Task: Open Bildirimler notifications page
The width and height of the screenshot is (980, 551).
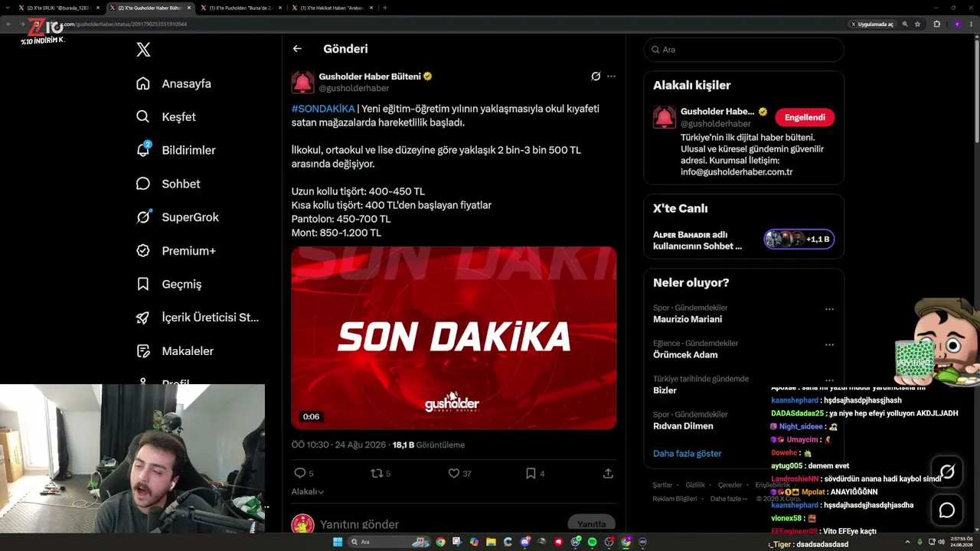Action: pos(175,150)
